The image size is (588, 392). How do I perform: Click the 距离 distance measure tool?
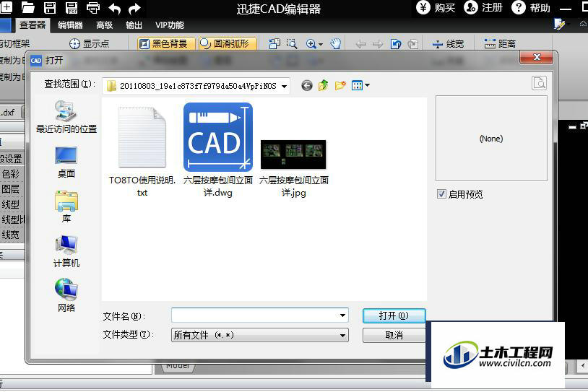500,44
